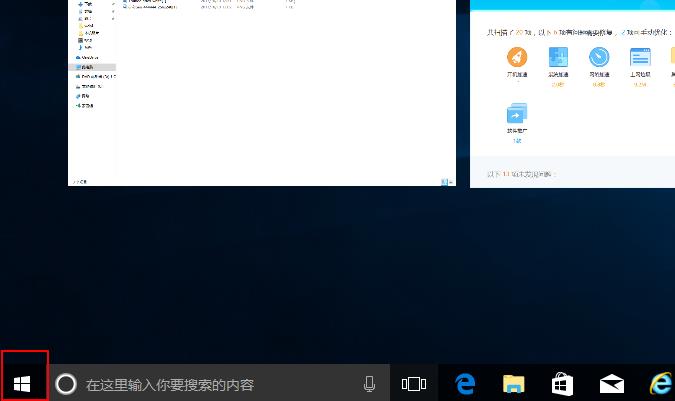Screen dimensions: 675x401
Task: Click view toggle icon at Explorer's bottom-right
Action: (443, 182)
